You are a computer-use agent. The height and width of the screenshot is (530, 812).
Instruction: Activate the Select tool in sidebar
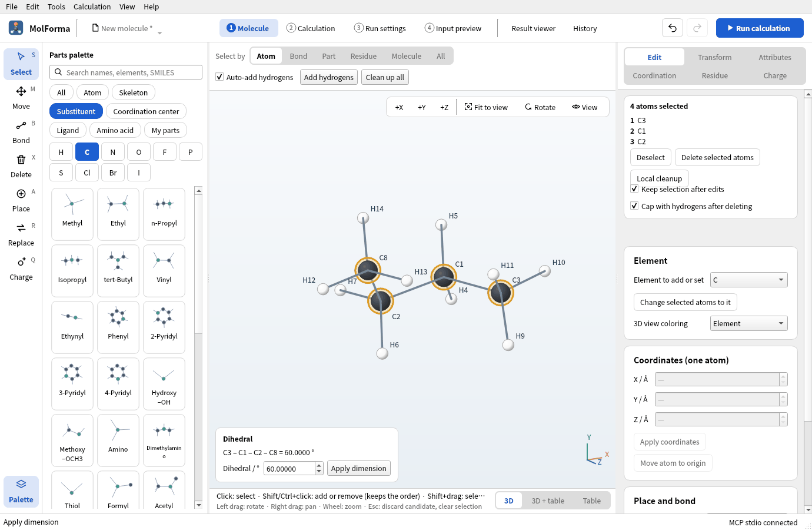[x=21, y=64]
